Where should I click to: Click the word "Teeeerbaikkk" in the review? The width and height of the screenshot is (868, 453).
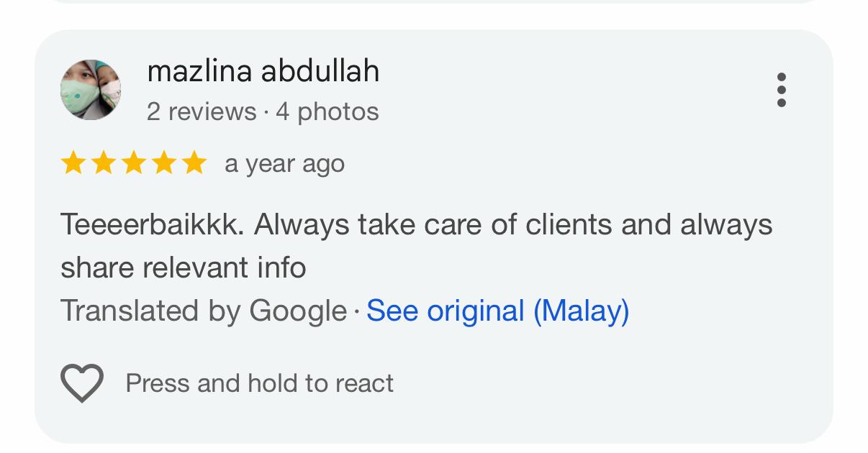[152, 225]
